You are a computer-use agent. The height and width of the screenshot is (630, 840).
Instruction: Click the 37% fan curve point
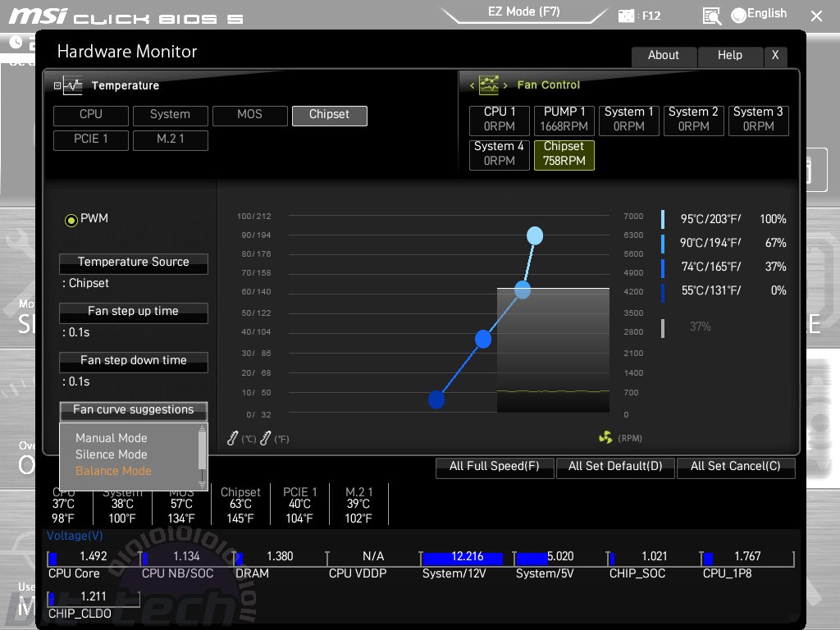coord(483,339)
